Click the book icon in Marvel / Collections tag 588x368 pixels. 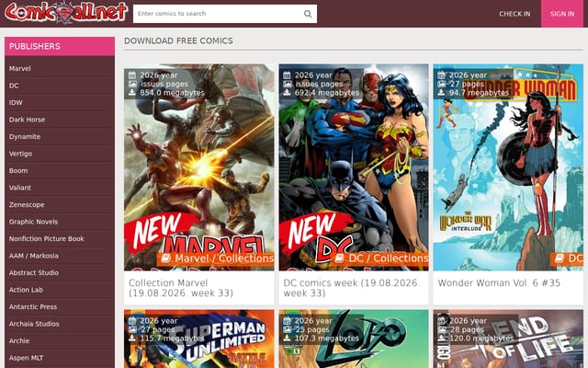[x=165, y=259]
